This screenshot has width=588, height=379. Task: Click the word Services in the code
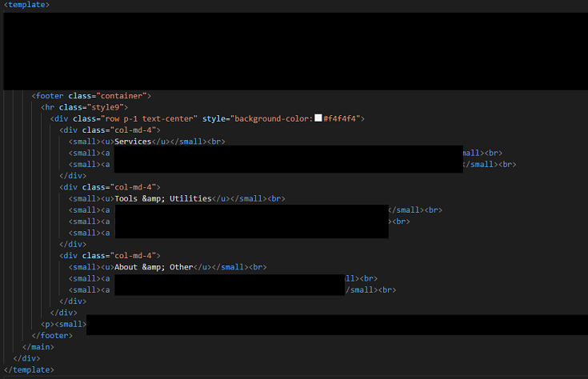[x=133, y=142]
